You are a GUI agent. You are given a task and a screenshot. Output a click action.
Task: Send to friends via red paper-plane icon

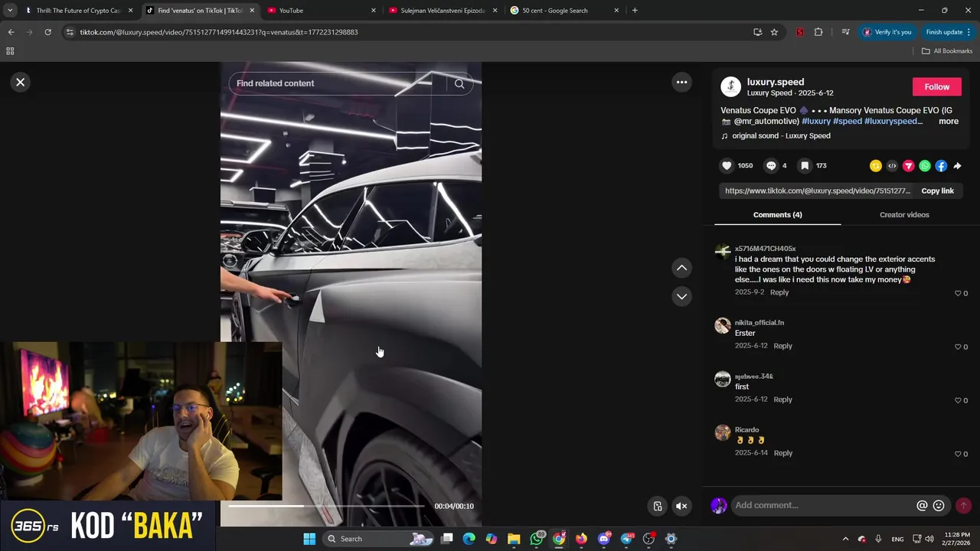point(909,166)
